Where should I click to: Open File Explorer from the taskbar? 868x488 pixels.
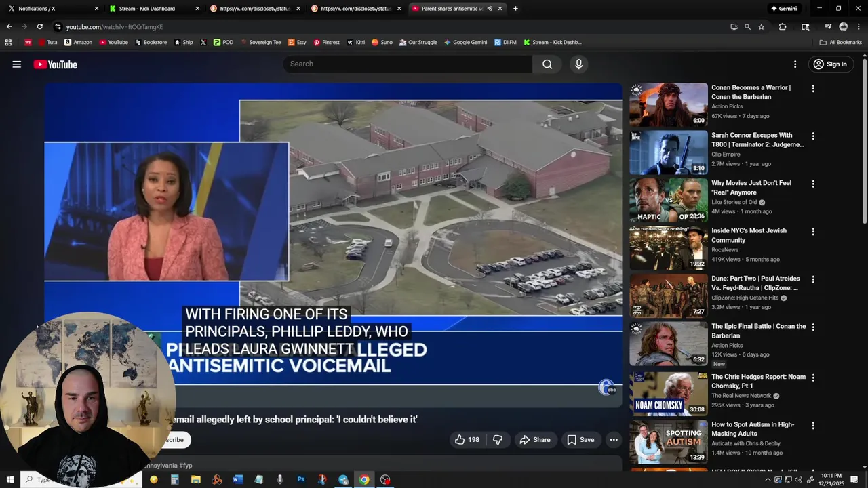click(x=195, y=480)
